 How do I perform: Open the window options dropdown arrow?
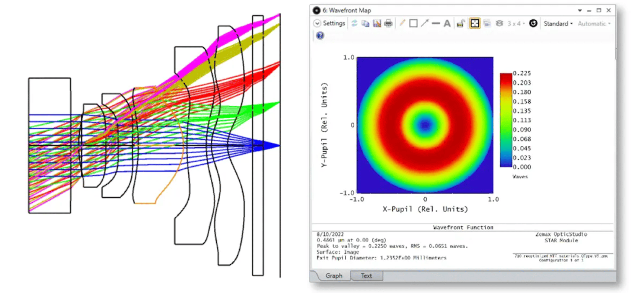tap(580, 10)
